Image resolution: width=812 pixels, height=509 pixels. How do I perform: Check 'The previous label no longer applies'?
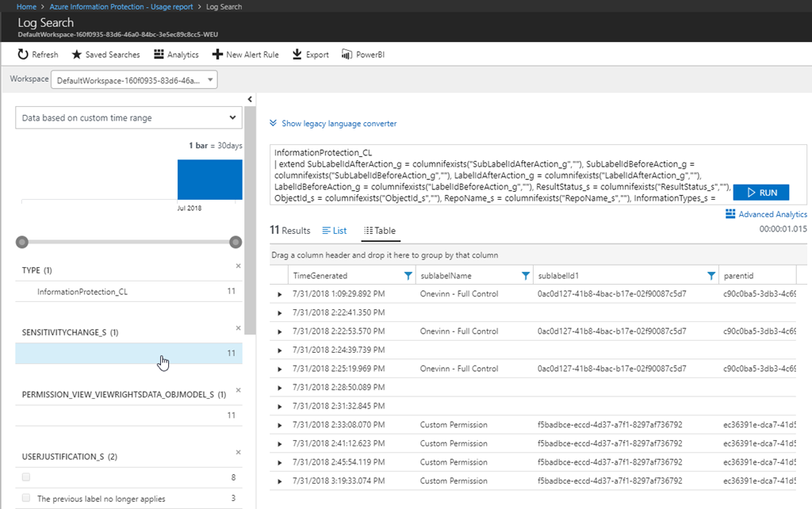click(x=27, y=499)
